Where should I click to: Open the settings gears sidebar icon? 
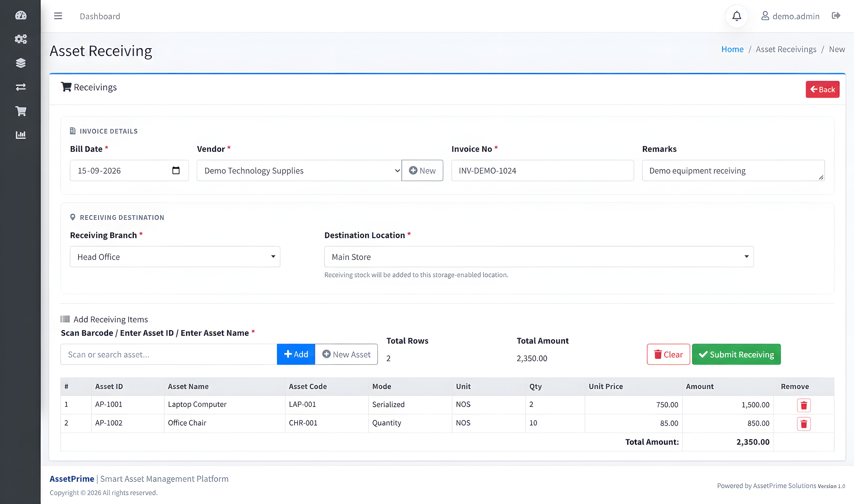tap(21, 39)
